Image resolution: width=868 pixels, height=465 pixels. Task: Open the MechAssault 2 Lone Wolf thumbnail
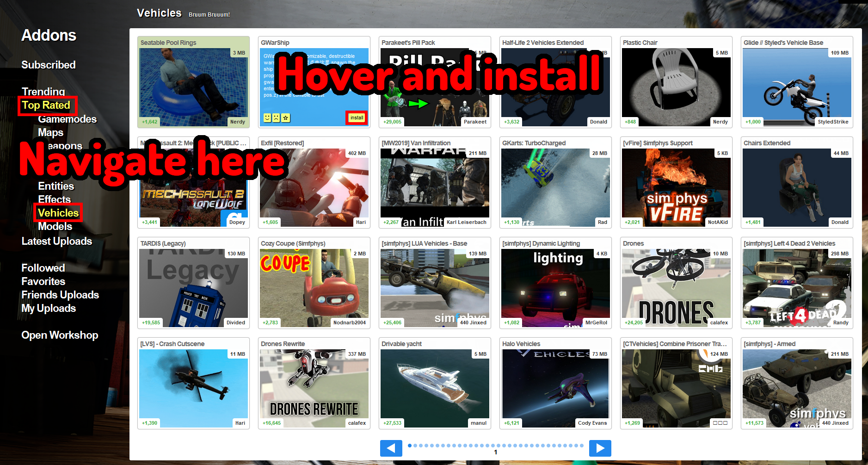coord(193,187)
